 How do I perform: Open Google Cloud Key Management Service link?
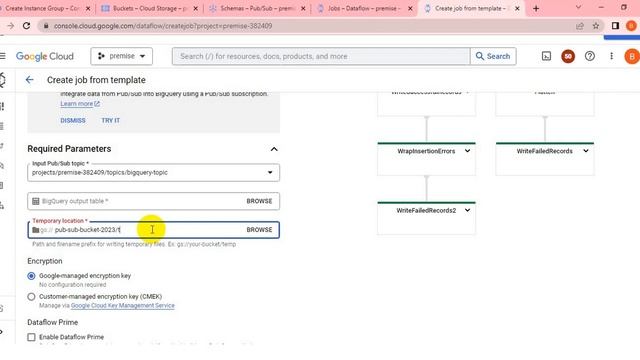point(122,306)
